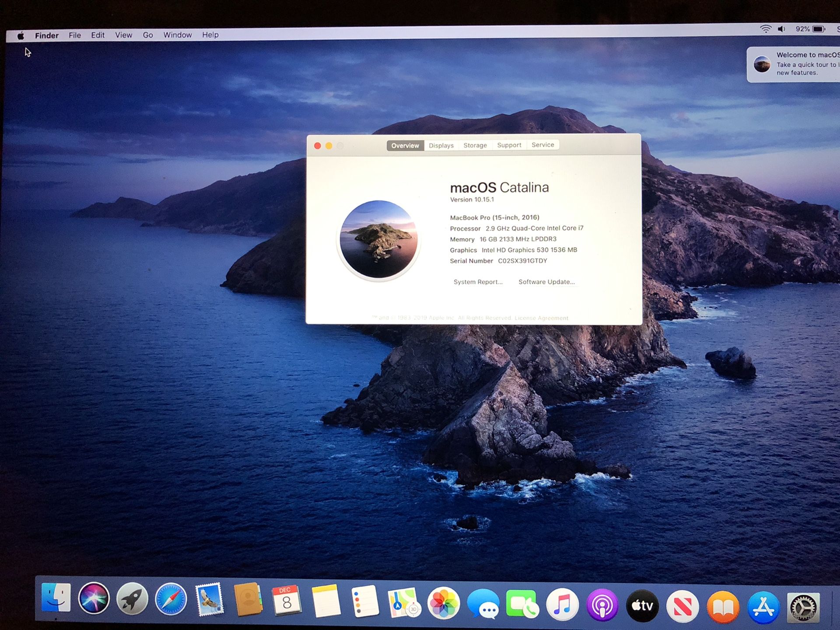Open Notes app in Dock
Image resolution: width=840 pixels, height=630 pixels.
(x=326, y=602)
